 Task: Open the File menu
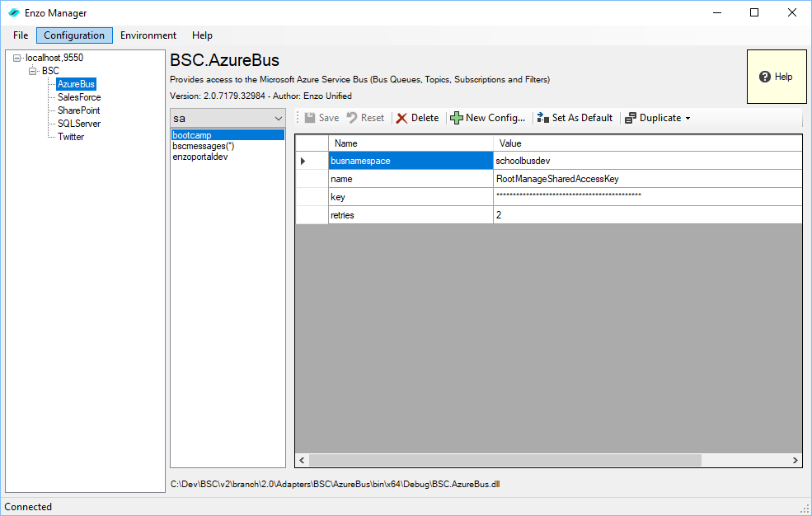[x=21, y=35]
